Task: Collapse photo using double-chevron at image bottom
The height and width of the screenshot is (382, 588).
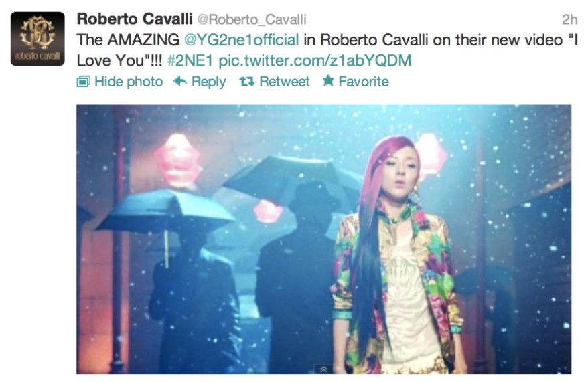Action: pyautogui.click(x=324, y=370)
